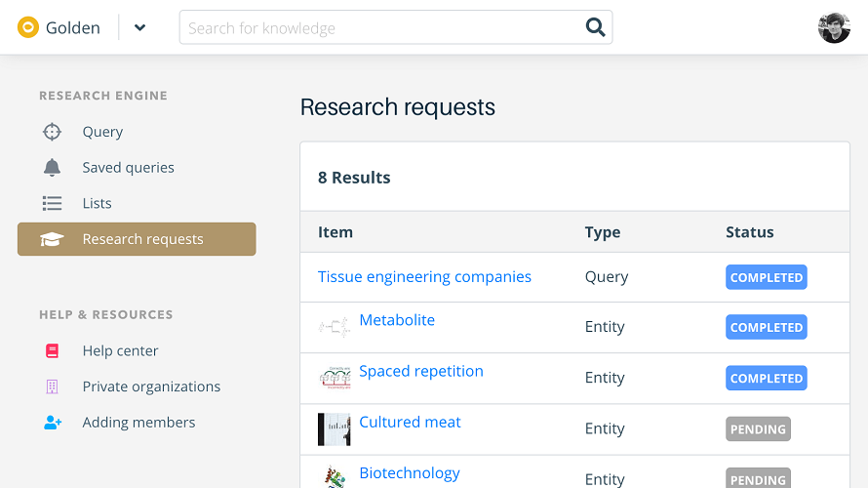This screenshot has width=868, height=488.
Task: Click the Golden logo icon
Action: 28,27
